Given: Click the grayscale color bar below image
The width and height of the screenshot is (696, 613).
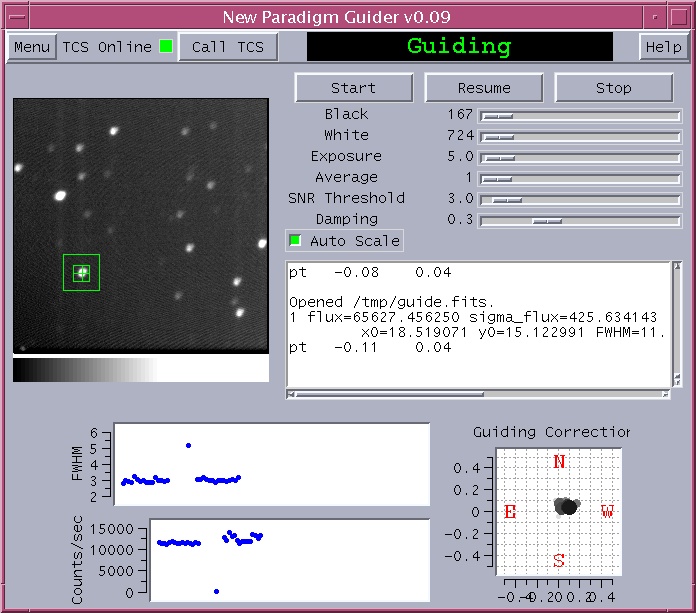Looking at the screenshot, I should pos(140,370).
